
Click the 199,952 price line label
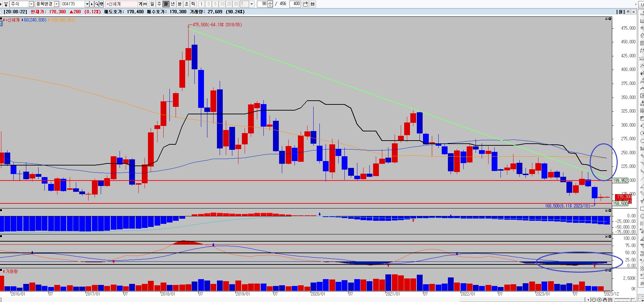[x=620, y=181]
